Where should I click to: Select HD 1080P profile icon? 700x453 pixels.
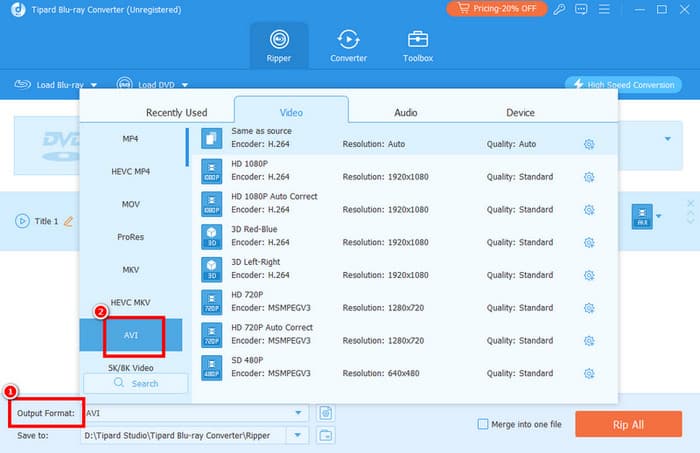(212, 171)
